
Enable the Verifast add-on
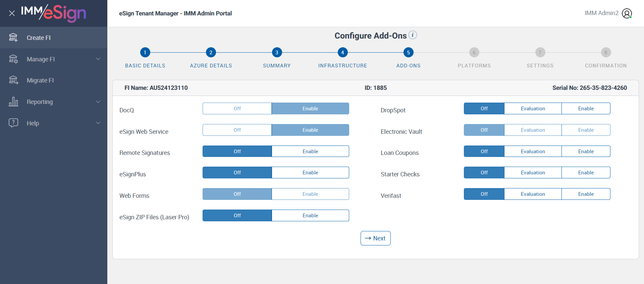[586, 194]
